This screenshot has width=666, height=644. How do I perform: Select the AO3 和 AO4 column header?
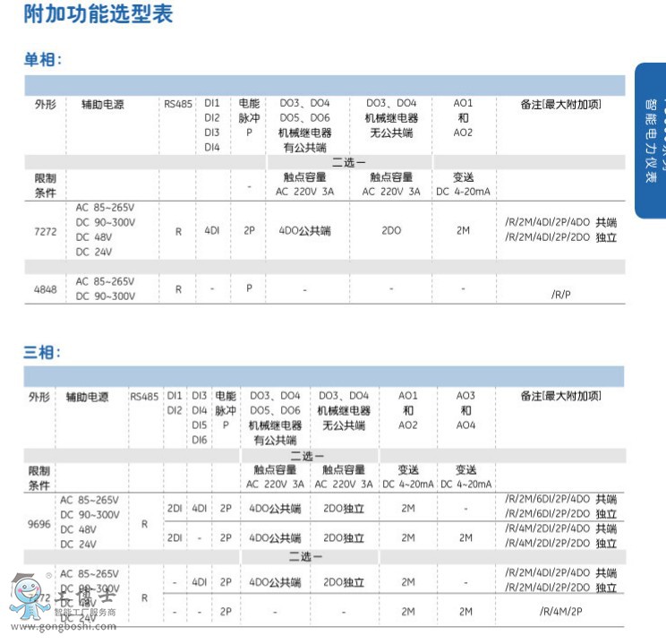click(465, 410)
